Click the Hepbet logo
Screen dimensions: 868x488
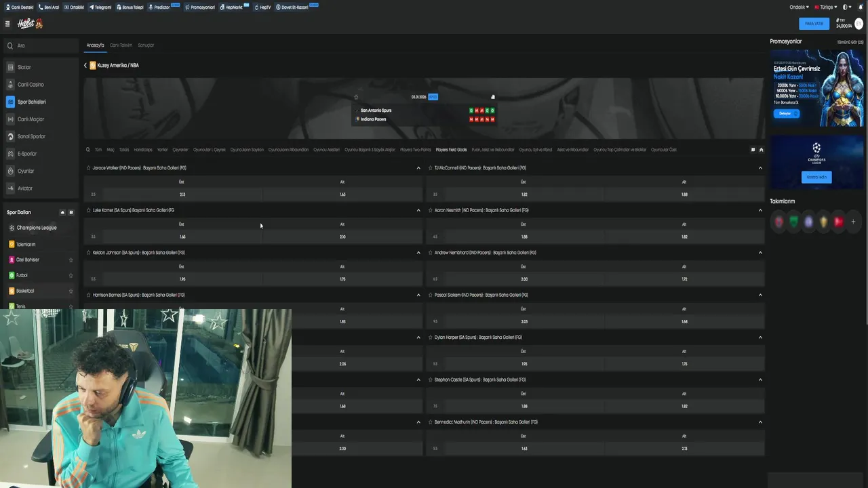coord(30,23)
